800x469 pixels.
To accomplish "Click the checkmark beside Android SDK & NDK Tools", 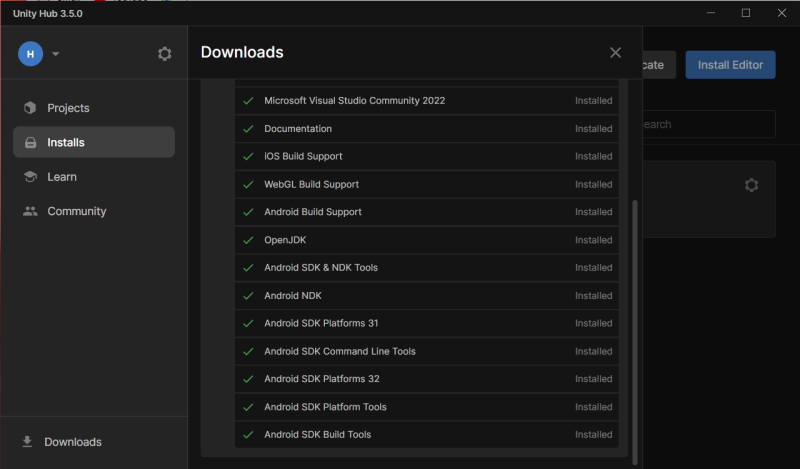I will (248, 267).
